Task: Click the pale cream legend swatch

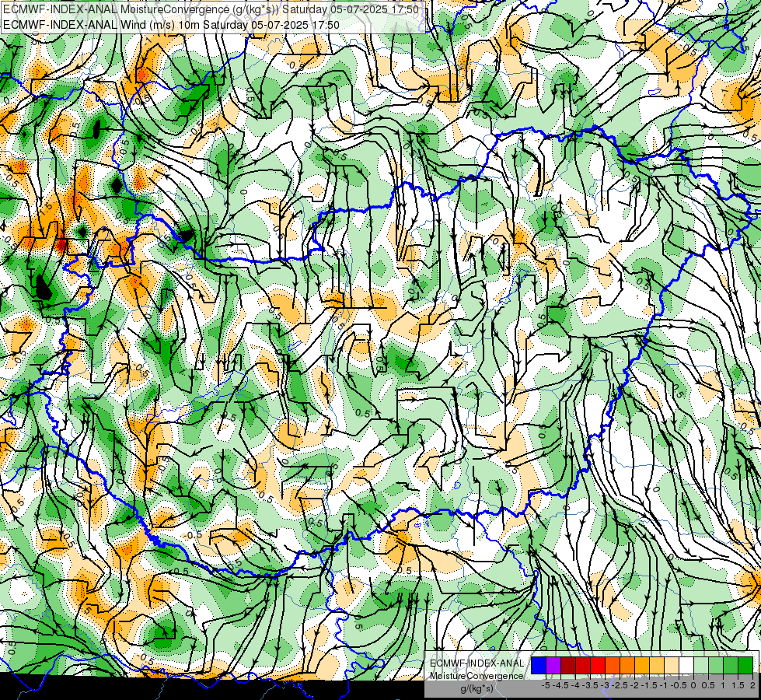Action: [671, 666]
